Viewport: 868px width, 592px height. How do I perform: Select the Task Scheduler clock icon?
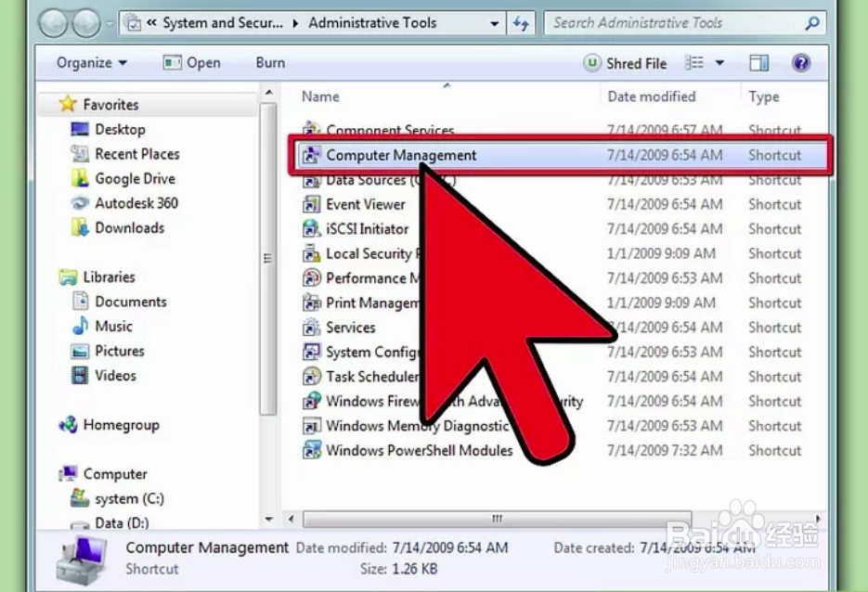pos(311,376)
